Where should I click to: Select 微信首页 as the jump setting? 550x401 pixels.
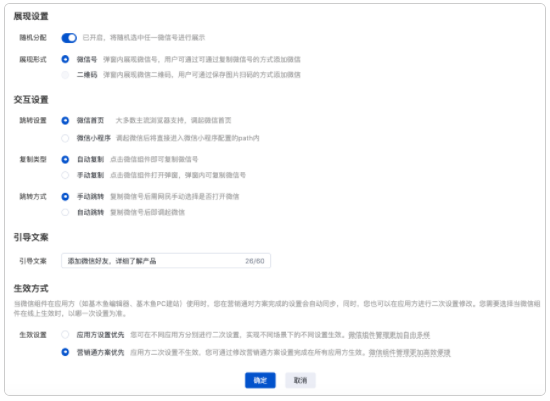click(65, 120)
